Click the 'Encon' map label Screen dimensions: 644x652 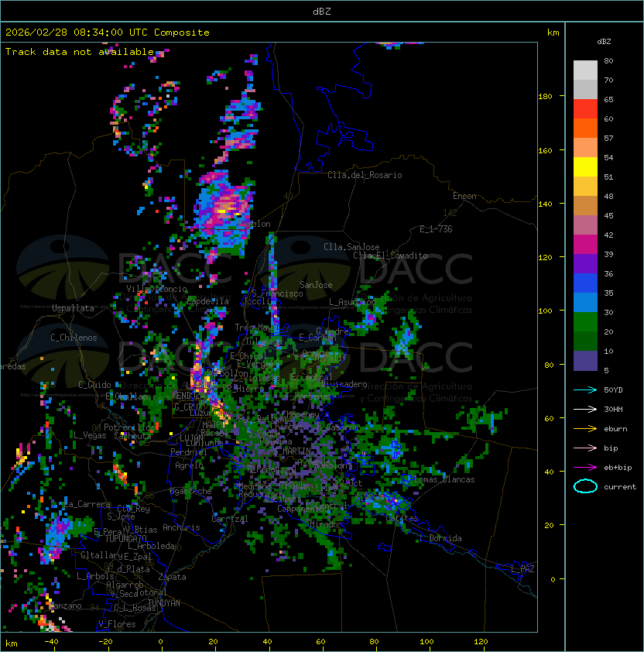[464, 196]
